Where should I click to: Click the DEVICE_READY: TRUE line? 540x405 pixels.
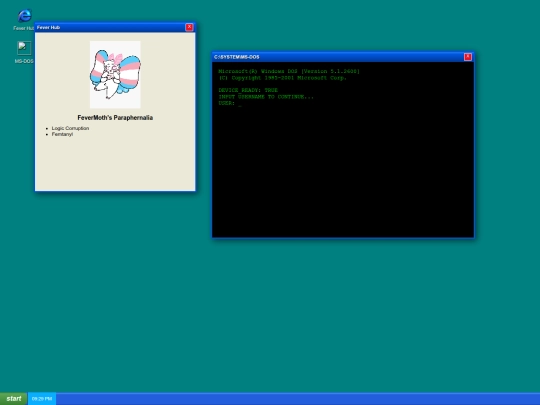coord(248,90)
